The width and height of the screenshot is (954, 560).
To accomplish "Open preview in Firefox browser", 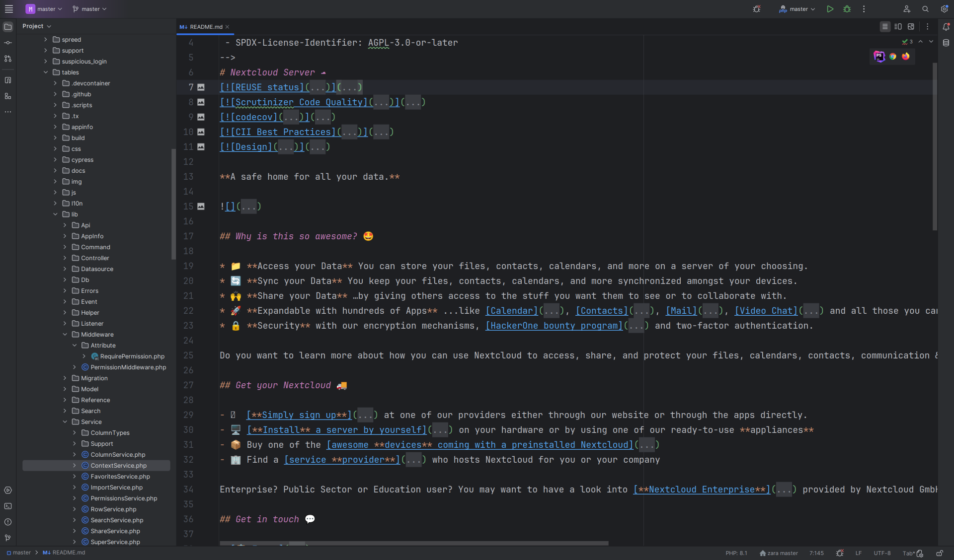I will coord(906,56).
